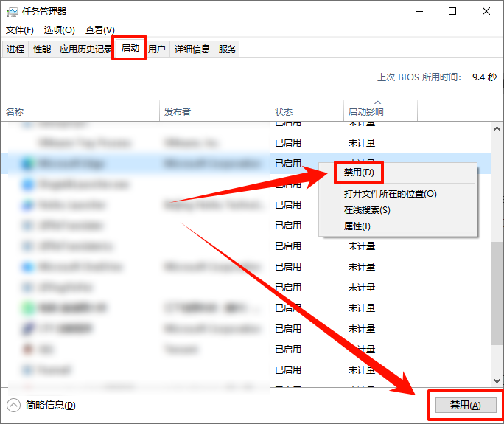This screenshot has height=424, width=504.
Task: Click the vertical scrollbar thumb
Action: [x=497, y=293]
